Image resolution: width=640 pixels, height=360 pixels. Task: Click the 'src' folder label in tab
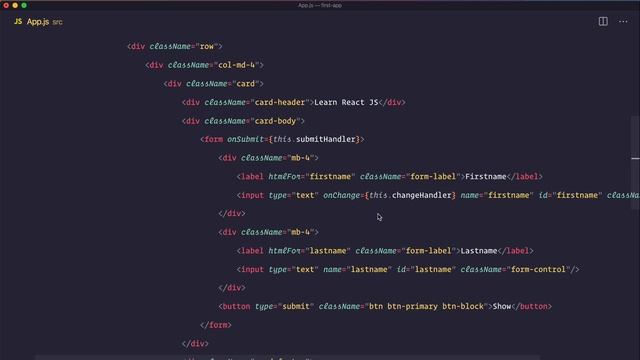pos(58,22)
